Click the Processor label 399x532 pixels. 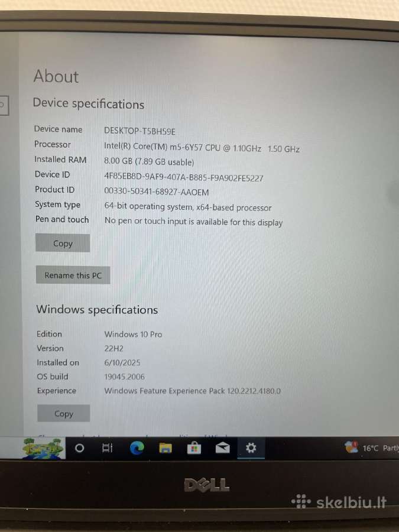point(53,144)
